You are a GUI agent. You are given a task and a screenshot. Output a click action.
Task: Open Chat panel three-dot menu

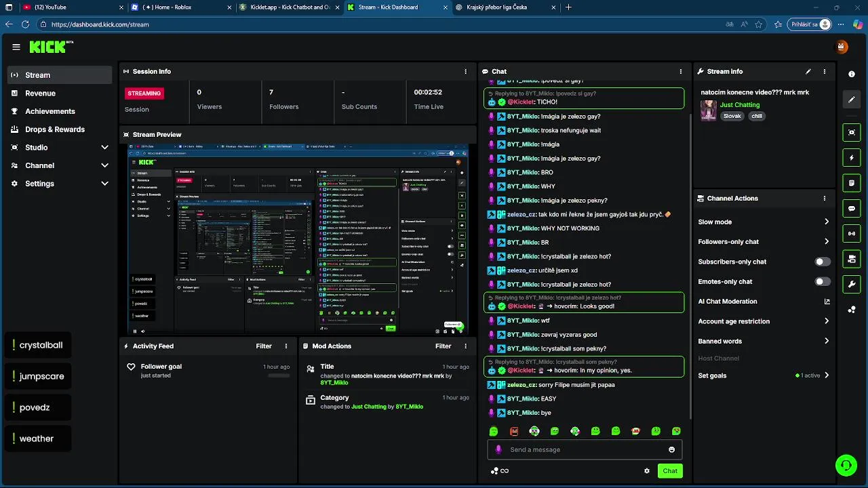pos(681,71)
